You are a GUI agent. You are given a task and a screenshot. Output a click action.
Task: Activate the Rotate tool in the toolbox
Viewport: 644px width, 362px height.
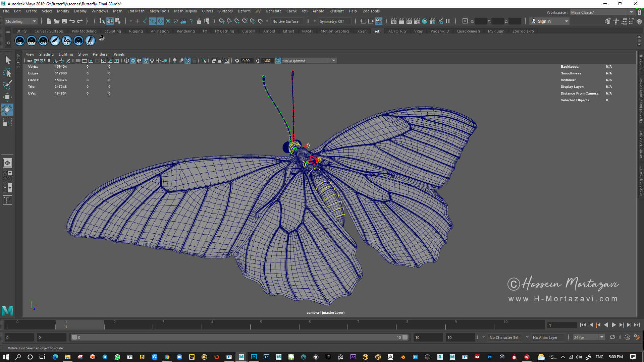(7, 110)
